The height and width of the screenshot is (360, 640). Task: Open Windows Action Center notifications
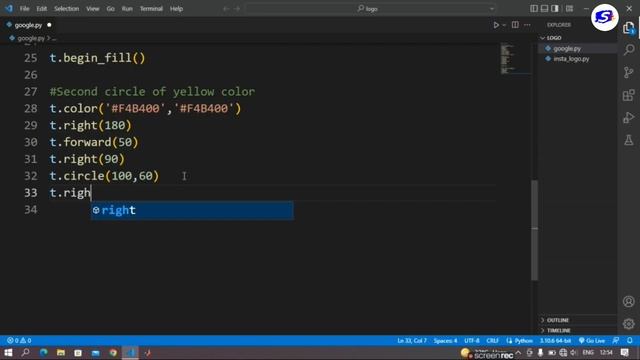(624, 353)
